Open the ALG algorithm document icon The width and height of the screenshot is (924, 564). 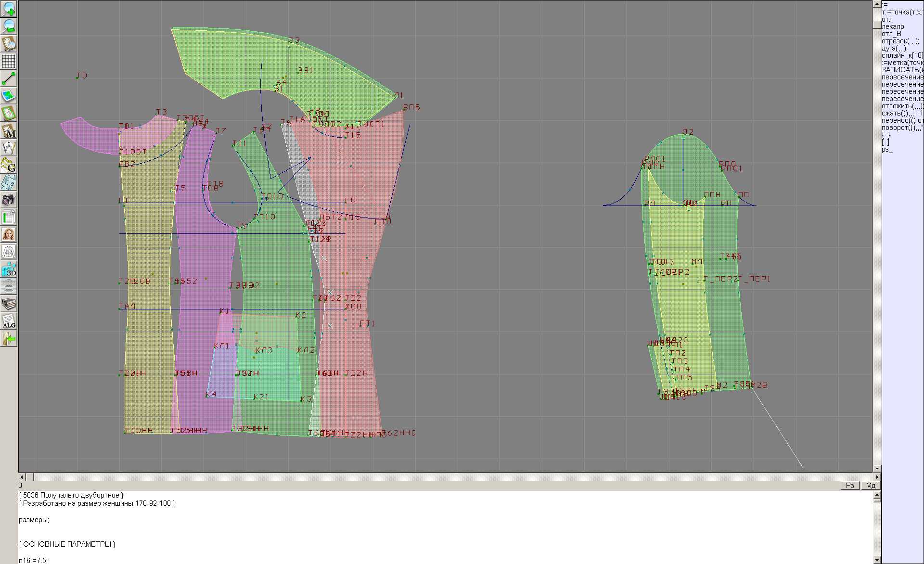(9, 321)
